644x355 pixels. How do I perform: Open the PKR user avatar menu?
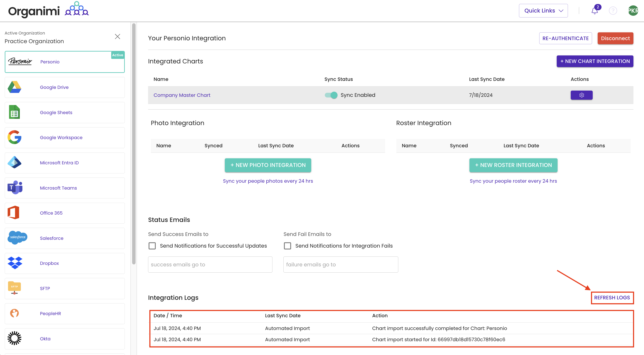click(633, 11)
